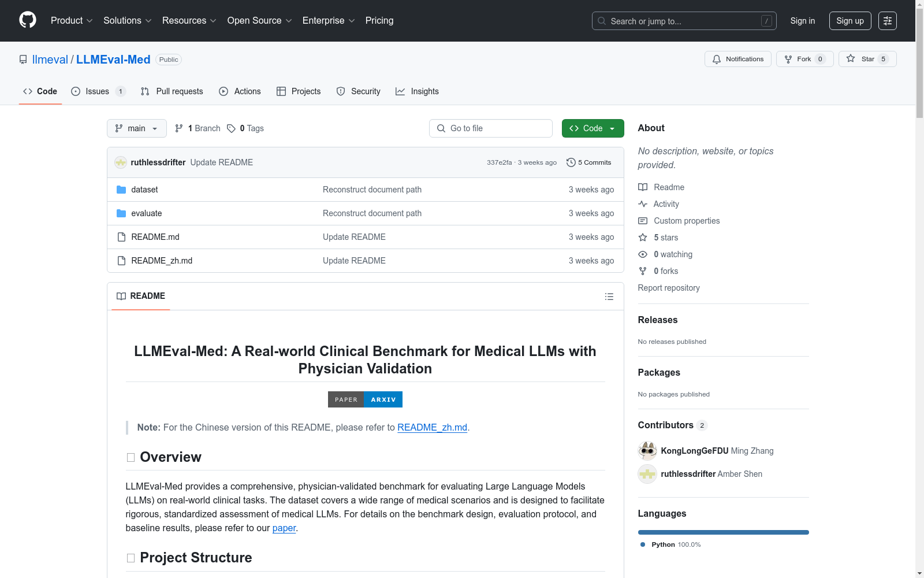The height and width of the screenshot is (578, 924).
Task: Click the Python 100.0% language entry
Action: [x=670, y=544]
